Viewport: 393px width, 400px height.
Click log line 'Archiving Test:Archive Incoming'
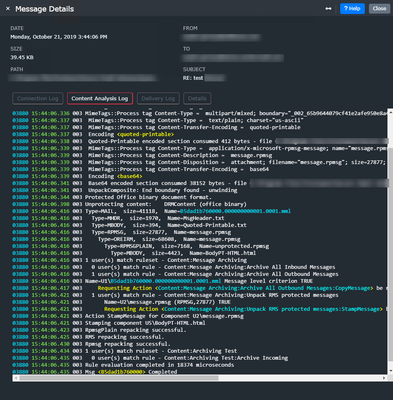150,358
